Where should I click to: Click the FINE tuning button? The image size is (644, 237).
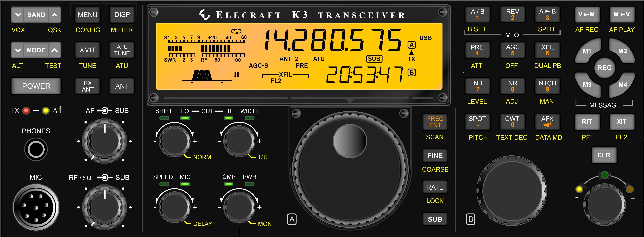click(x=435, y=156)
